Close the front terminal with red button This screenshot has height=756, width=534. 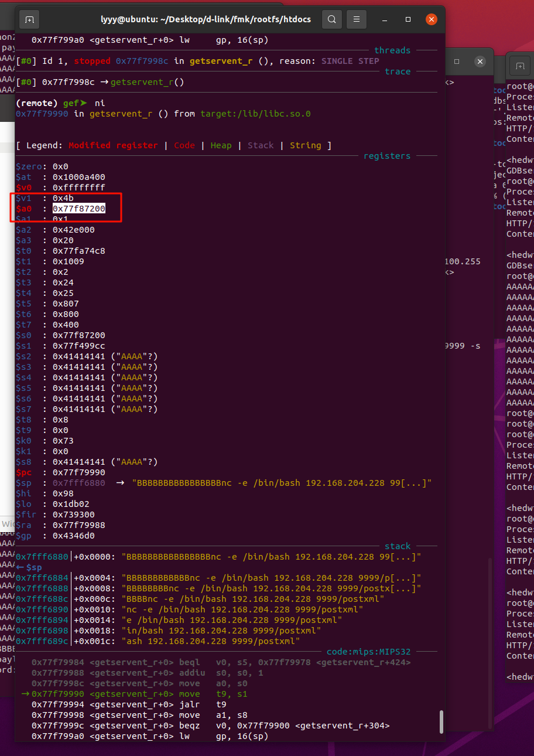pos(432,19)
